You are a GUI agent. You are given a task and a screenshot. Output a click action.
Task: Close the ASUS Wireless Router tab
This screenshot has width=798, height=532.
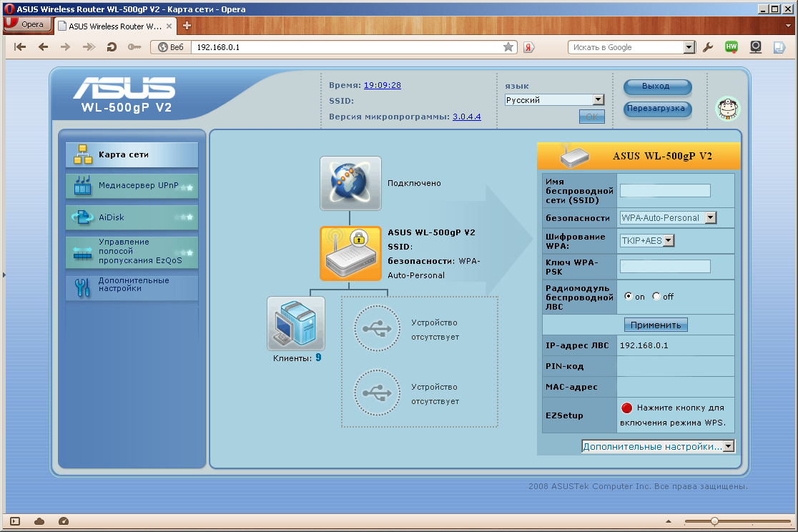(x=169, y=26)
